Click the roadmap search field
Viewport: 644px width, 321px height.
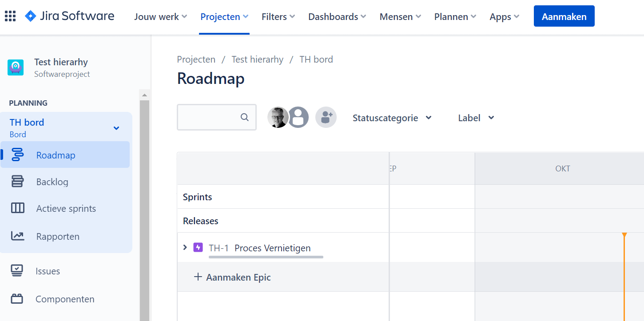pyautogui.click(x=217, y=117)
